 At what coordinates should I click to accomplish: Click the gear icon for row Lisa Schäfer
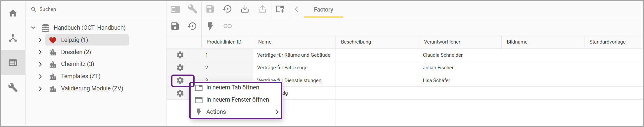coord(180,80)
